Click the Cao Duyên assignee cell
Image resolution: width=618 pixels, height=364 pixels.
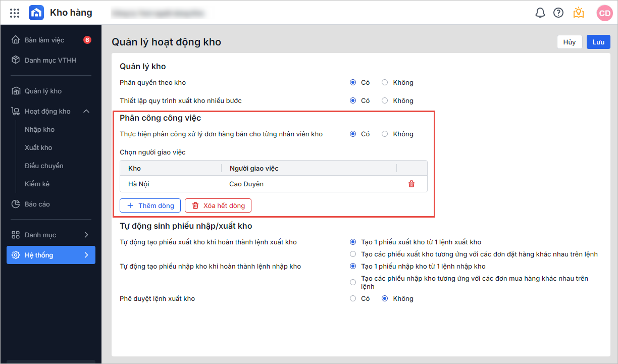click(x=309, y=184)
